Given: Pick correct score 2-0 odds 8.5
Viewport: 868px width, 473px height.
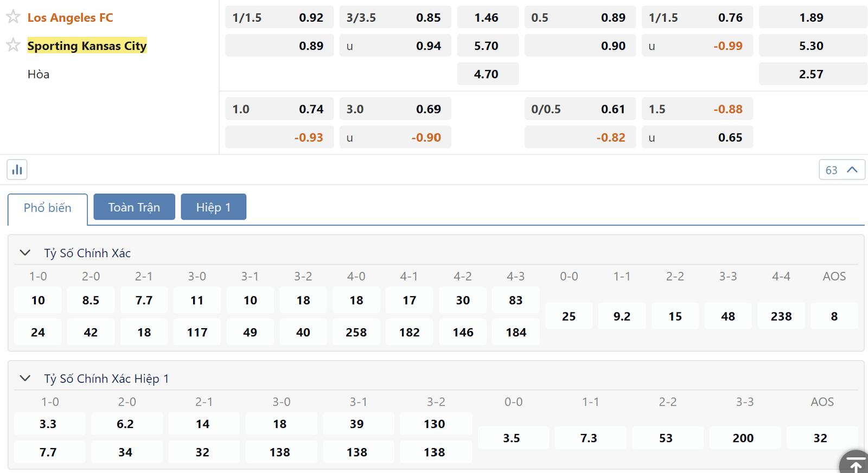Looking at the screenshot, I should click(91, 300).
